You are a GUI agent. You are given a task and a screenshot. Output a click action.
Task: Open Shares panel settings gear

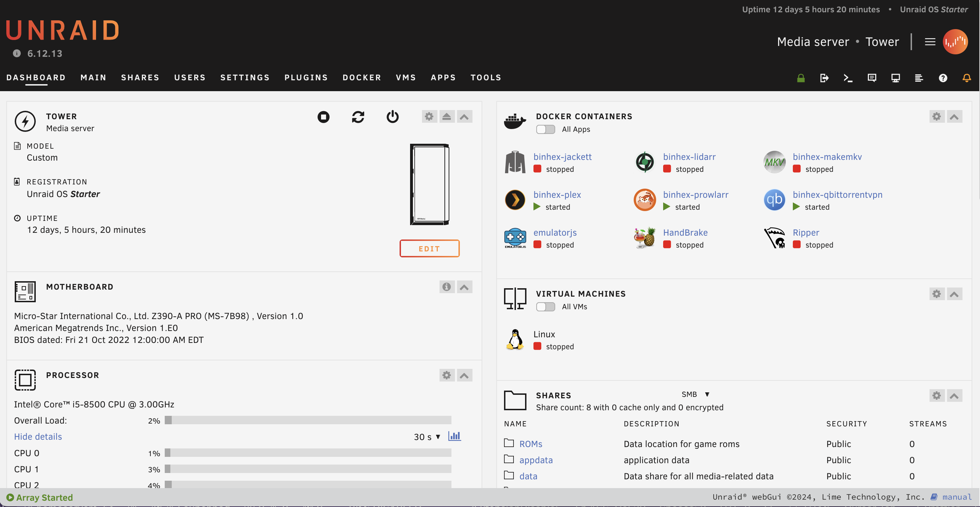click(x=937, y=396)
